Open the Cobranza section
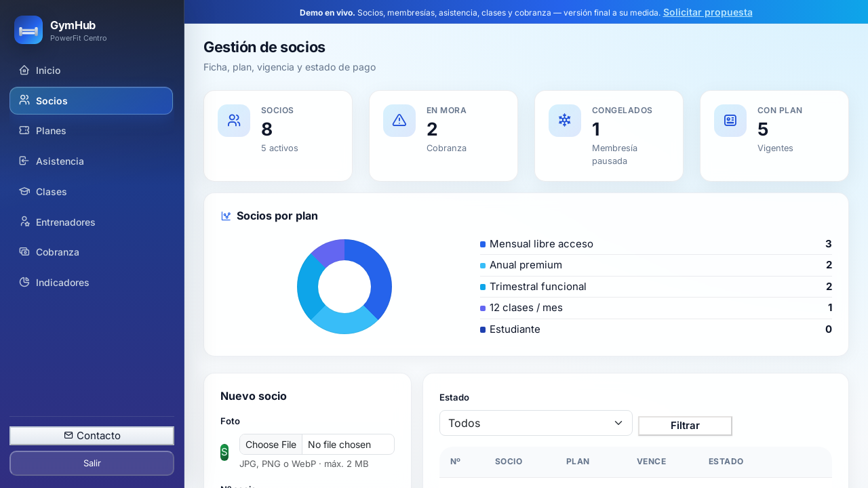Viewport: 868px width, 488px height. click(91, 251)
